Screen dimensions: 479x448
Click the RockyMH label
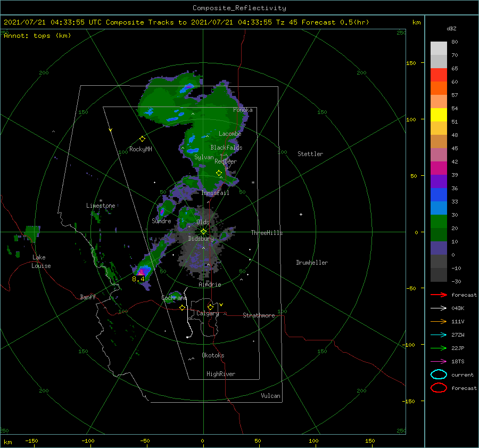tap(141, 149)
